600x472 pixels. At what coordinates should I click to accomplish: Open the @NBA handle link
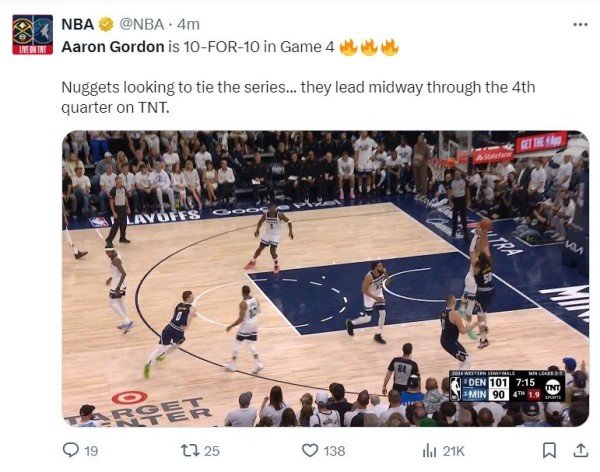point(142,24)
